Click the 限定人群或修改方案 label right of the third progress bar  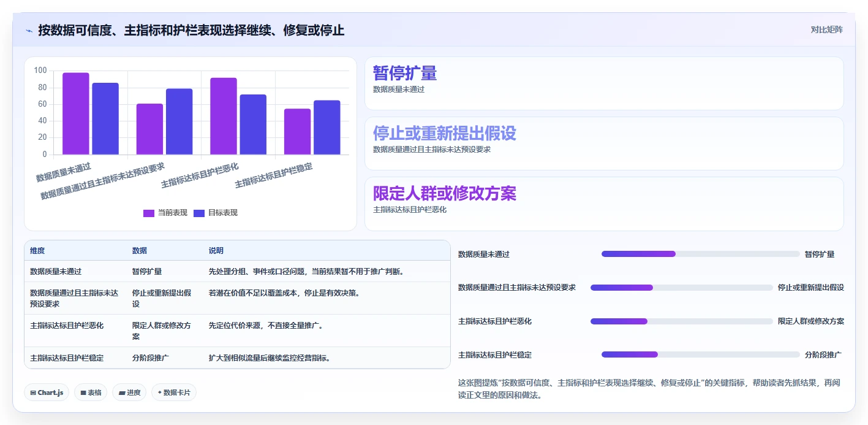point(811,321)
